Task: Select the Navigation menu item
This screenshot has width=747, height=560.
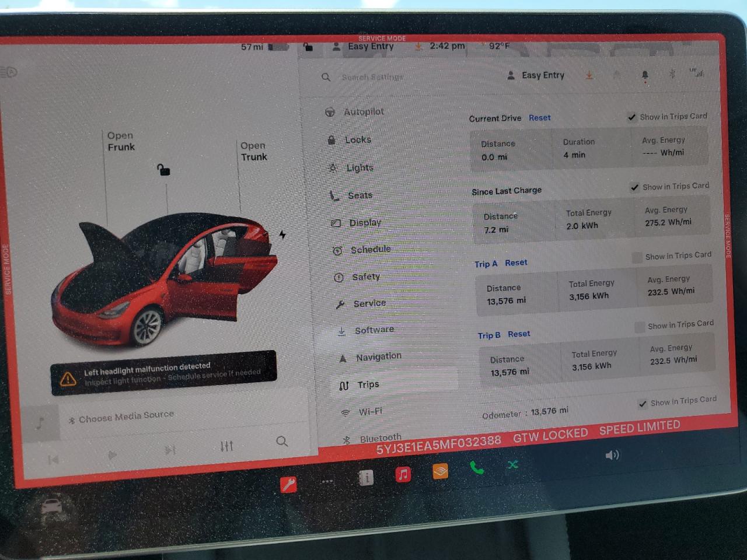Action: tap(371, 357)
